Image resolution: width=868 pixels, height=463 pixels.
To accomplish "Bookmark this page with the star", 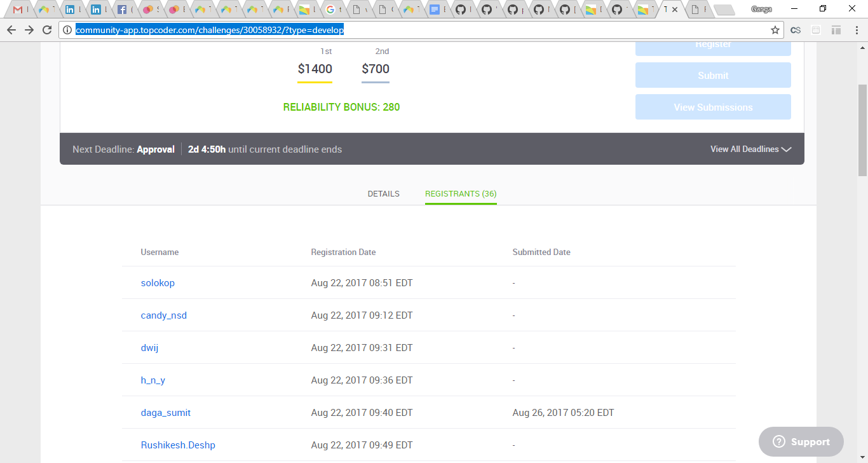I will point(775,30).
